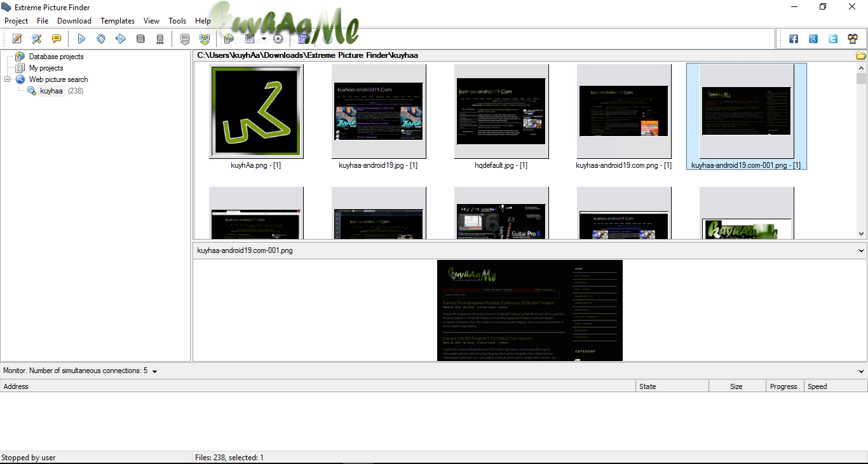Collapse the Monitor pane chevron
This screenshot has height=464, width=868.
point(861,371)
